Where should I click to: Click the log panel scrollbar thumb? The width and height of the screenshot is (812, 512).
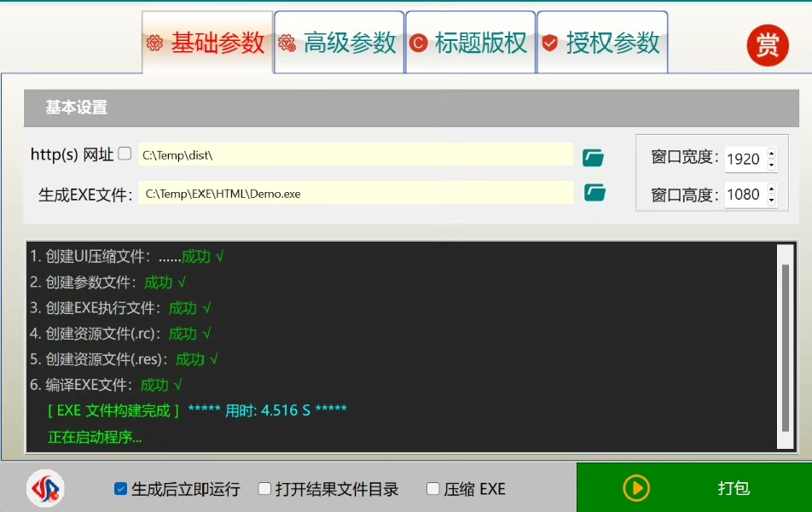coord(785,347)
